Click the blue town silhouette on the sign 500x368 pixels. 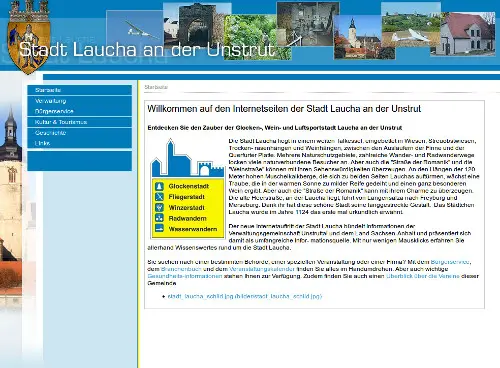tap(188, 158)
